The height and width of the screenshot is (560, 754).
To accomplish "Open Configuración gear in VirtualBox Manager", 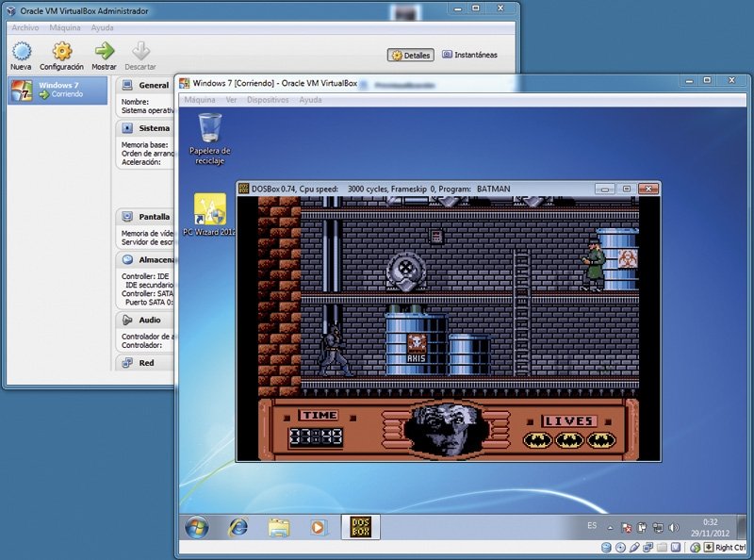I will [61, 57].
